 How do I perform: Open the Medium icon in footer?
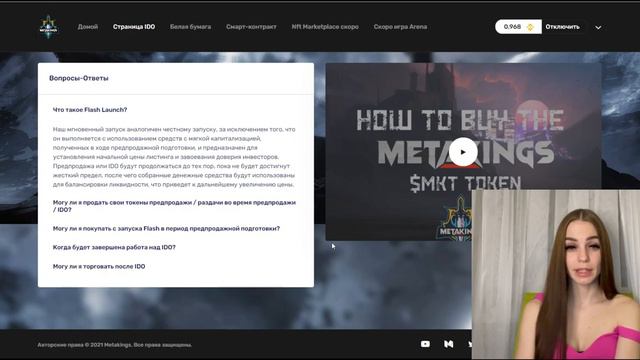tap(449, 344)
